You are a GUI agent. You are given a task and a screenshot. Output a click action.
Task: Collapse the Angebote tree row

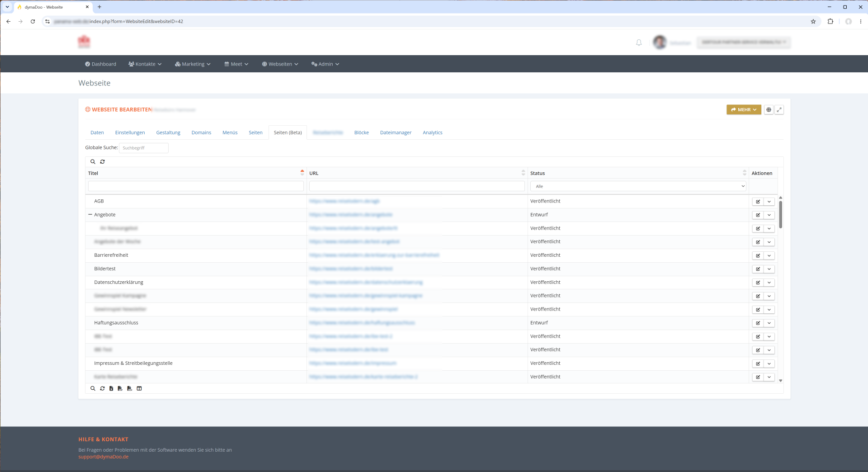coord(90,215)
